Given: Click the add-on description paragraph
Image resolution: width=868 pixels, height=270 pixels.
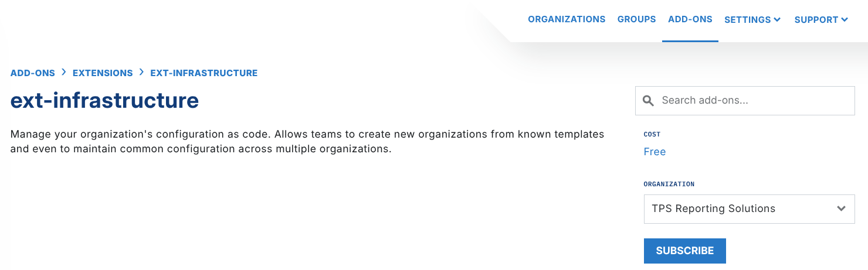Looking at the screenshot, I should coord(307,141).
